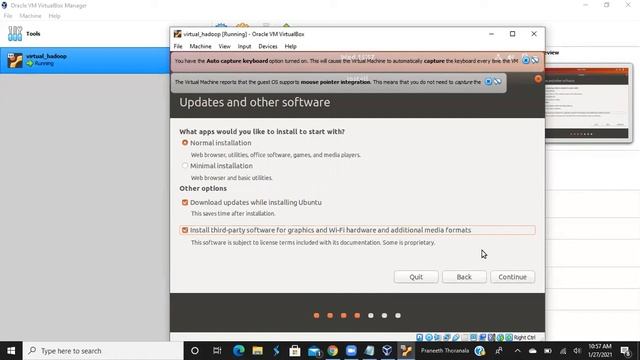Open Cortana from the taskbar
Screen dimensions: 640x360
[195, 351]
